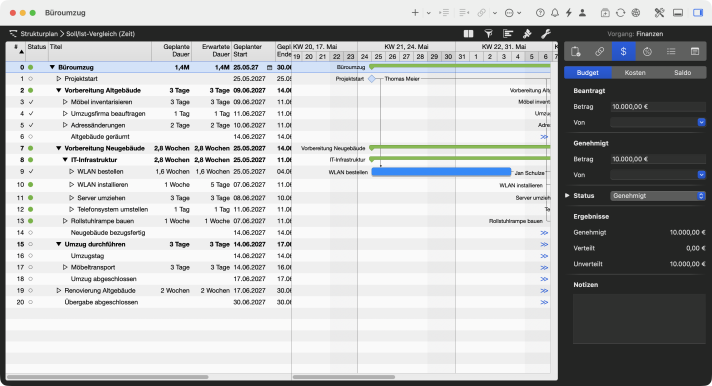
Task: Click the # sort column header
Action: click(16, 51)
